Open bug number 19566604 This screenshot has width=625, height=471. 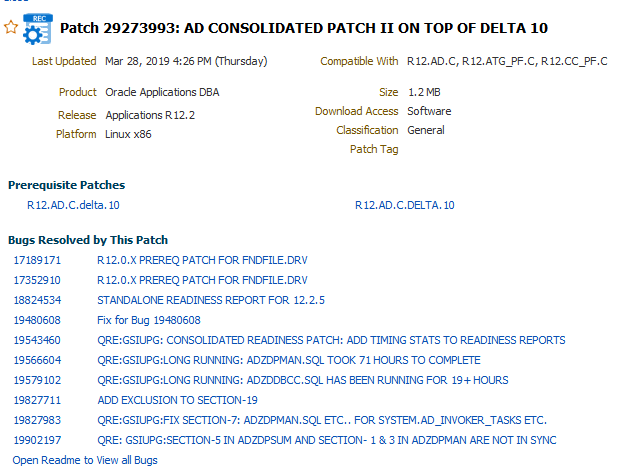click(x=37, y=360)
